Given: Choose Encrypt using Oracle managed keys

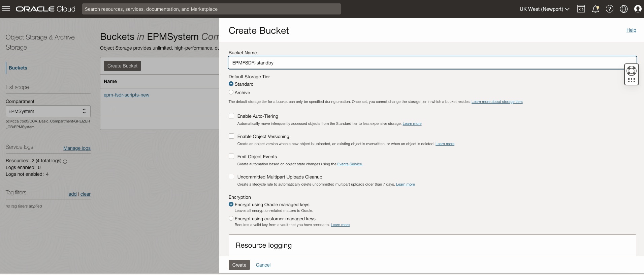Looking at the screenshot, I should tap(231, 204).
